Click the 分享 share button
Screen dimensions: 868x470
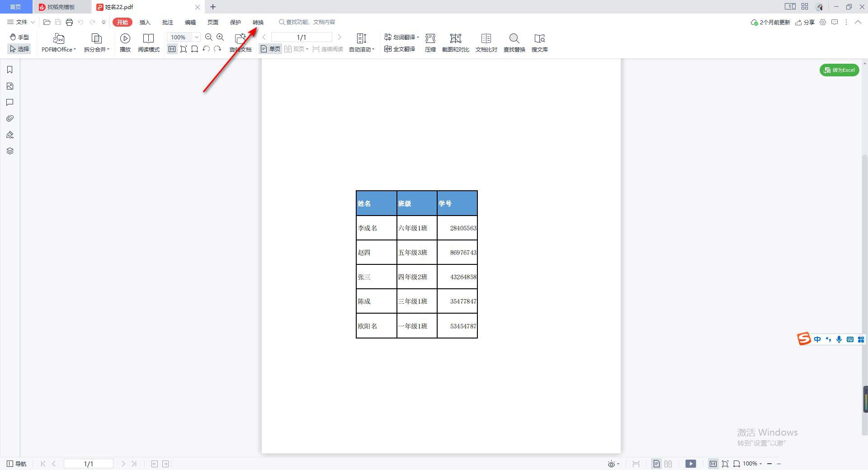click(805, 22)
